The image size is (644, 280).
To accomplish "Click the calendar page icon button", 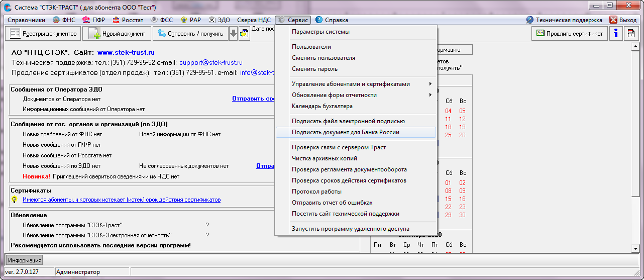I will point(631,34).
